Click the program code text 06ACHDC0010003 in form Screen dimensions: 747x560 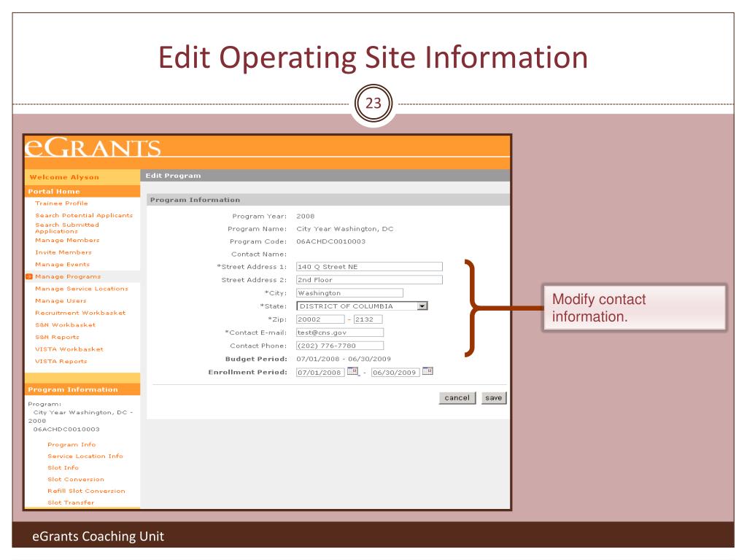click(x=331, y=241)
